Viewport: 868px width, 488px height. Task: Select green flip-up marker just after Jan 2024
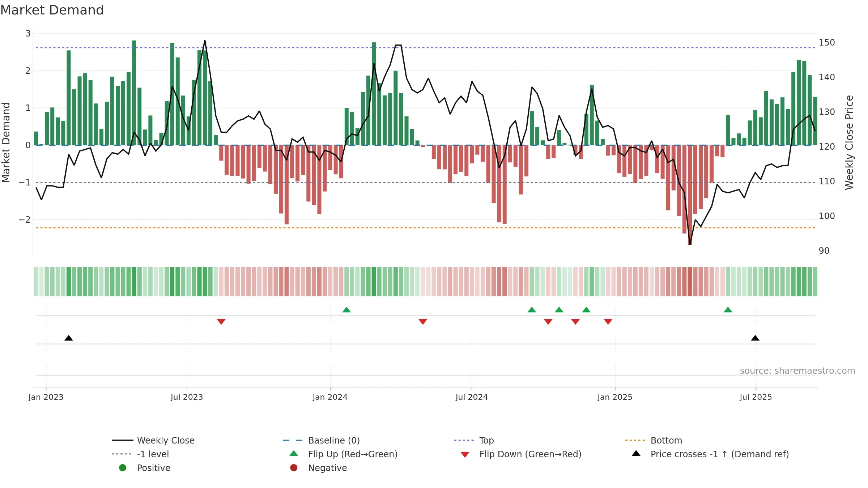click(x=346, y=310)
